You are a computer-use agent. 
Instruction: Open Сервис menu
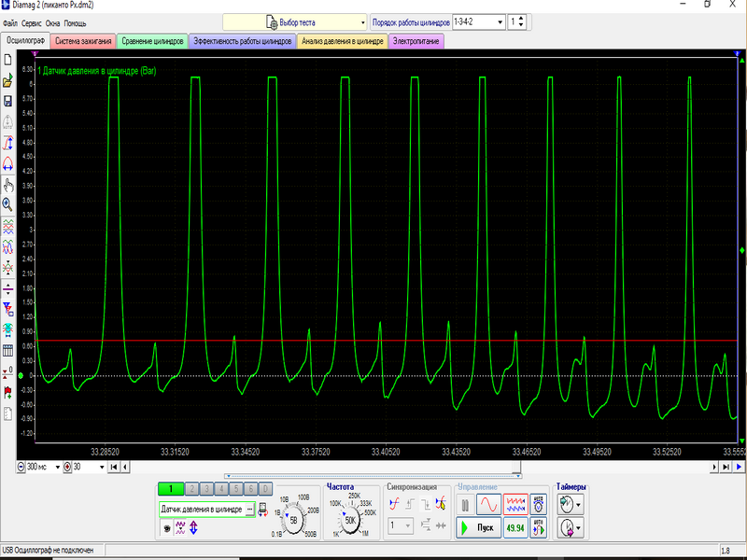pyautogui.click(x=32, y=22)
